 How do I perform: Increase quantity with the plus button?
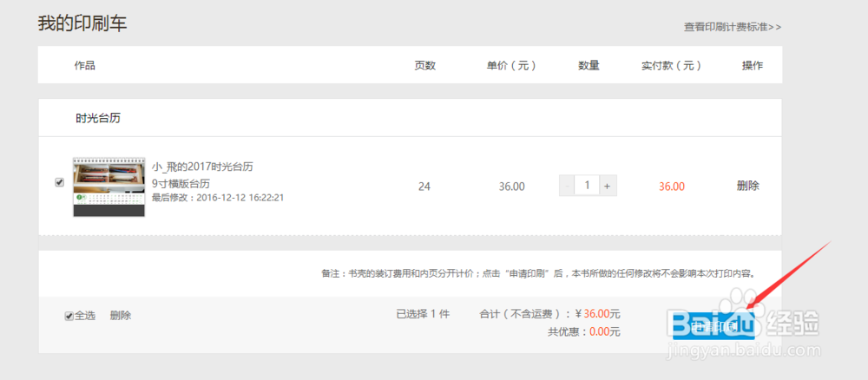click(608, 186)
